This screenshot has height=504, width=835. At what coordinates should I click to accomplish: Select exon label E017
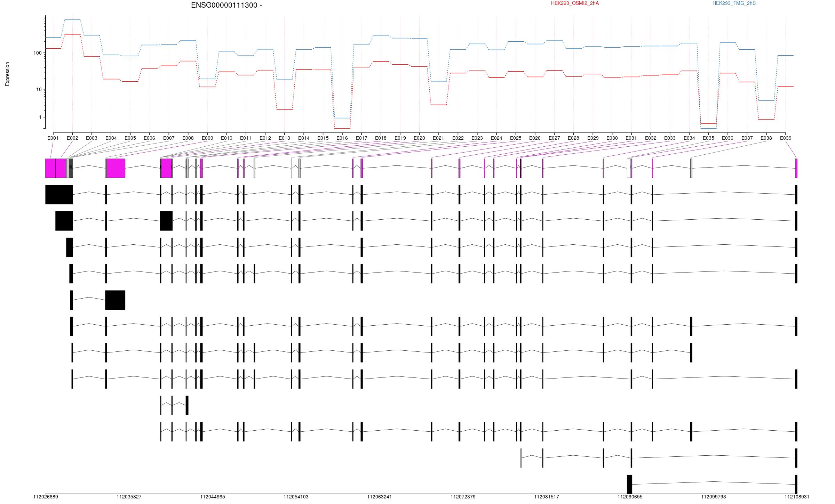(x=361, y=138)
